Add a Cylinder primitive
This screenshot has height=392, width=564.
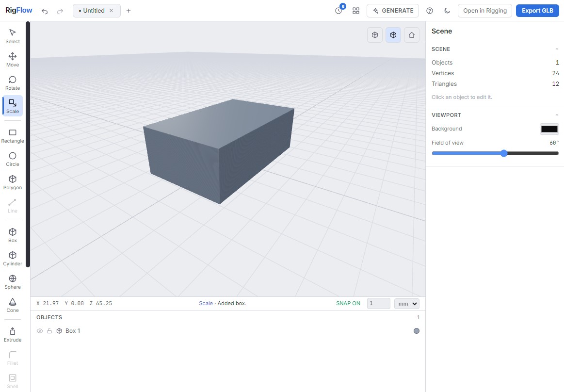click(x=13, y=259)
